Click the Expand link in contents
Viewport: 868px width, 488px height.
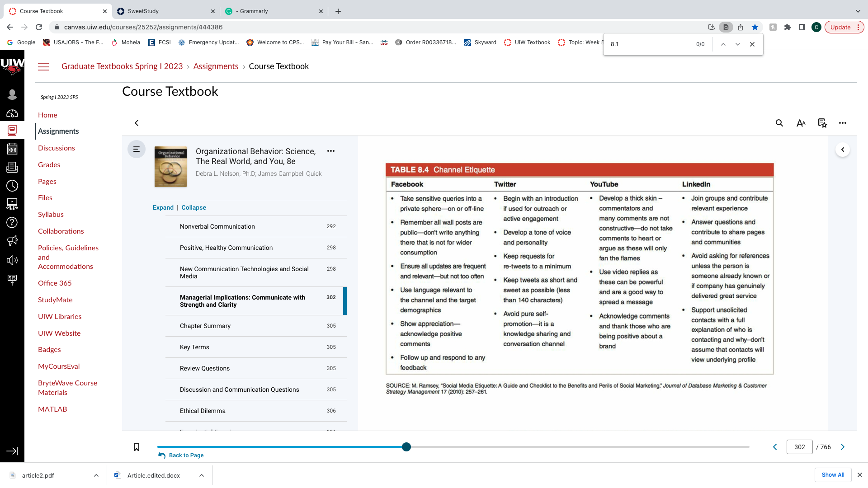163,207
